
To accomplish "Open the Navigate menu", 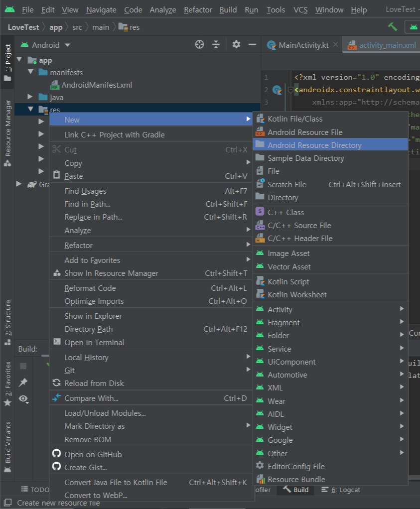I will (101, 10).
